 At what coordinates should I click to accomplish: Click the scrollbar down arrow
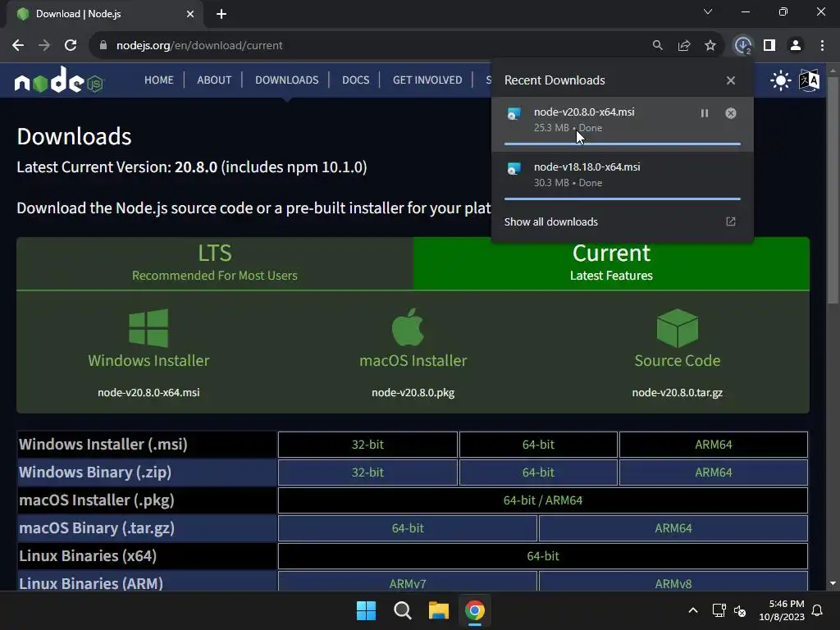click(x=833, y=583)
